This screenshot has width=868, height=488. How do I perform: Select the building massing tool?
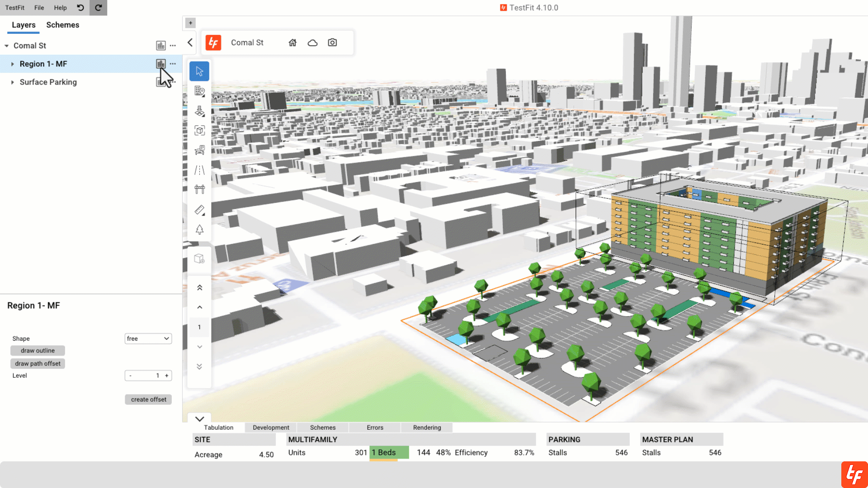click(199, 258)
